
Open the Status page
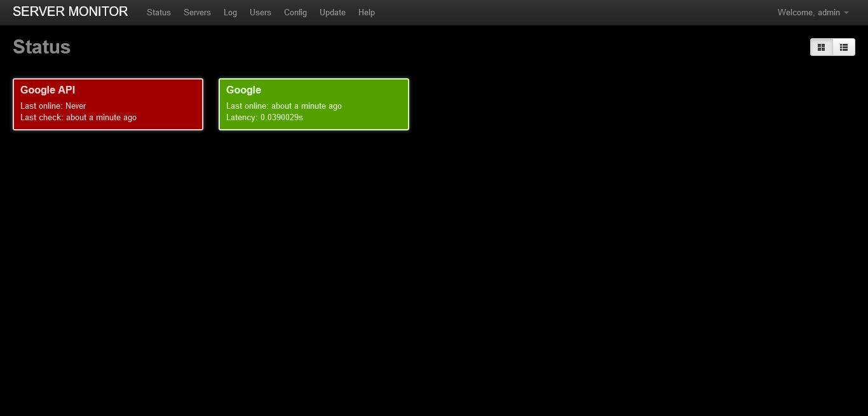[159, 12]
